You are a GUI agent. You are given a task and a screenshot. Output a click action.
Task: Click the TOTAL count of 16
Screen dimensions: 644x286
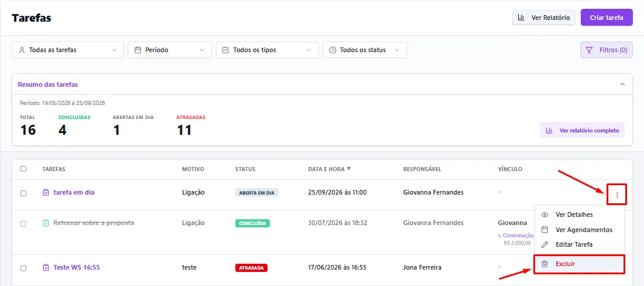(28, 130)
